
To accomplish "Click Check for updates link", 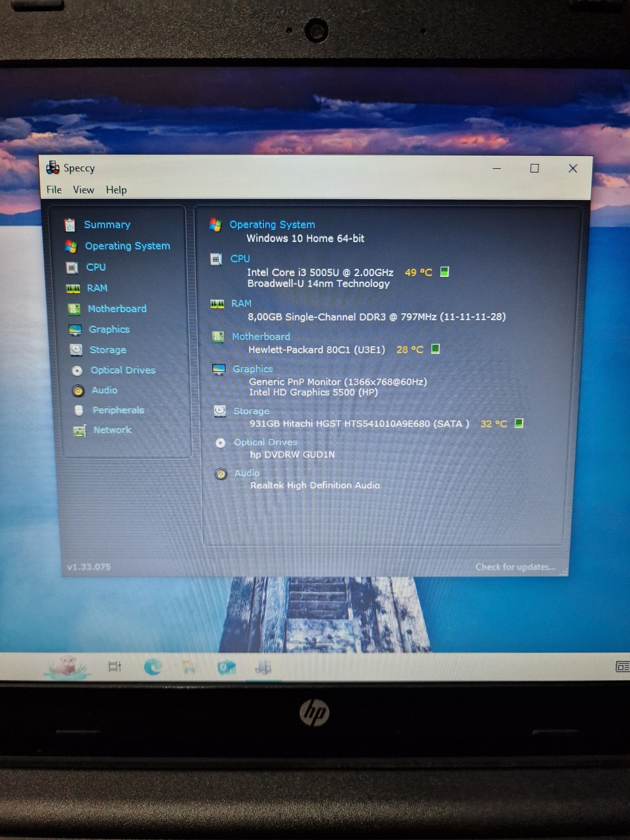I will point(515,567).
